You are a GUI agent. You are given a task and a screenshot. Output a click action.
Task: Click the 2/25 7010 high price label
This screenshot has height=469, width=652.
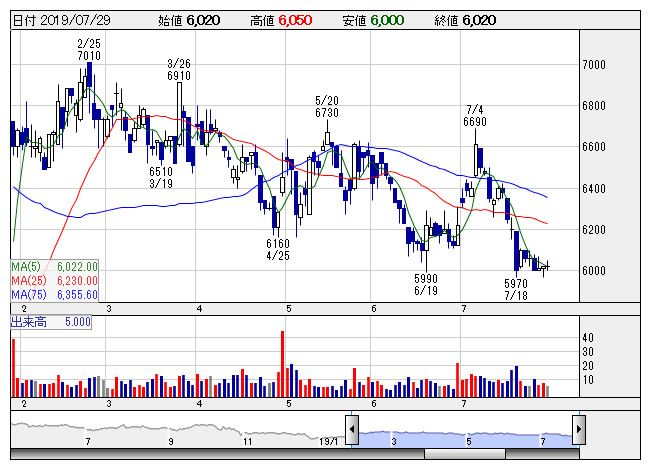click(x=89, y=49)
